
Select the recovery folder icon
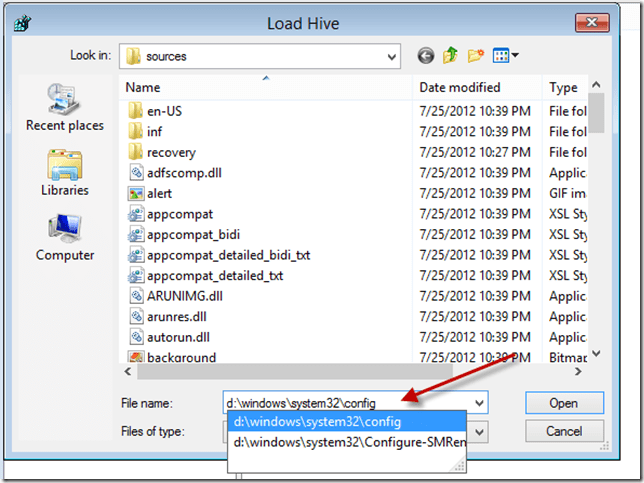[135, 152]
